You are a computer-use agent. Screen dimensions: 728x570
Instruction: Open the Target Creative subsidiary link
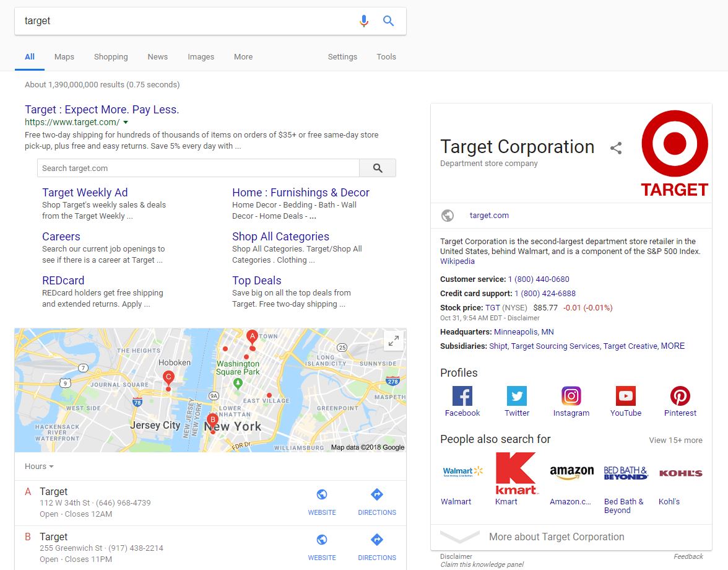click(630, 346)
